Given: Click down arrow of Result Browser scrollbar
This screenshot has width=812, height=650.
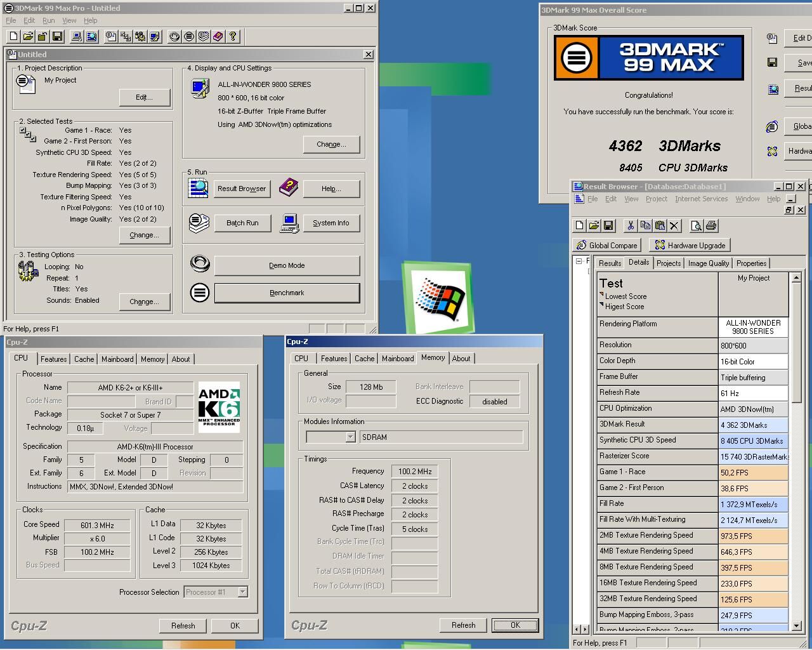Looking at the screenshot, I should tap(796, 625).
